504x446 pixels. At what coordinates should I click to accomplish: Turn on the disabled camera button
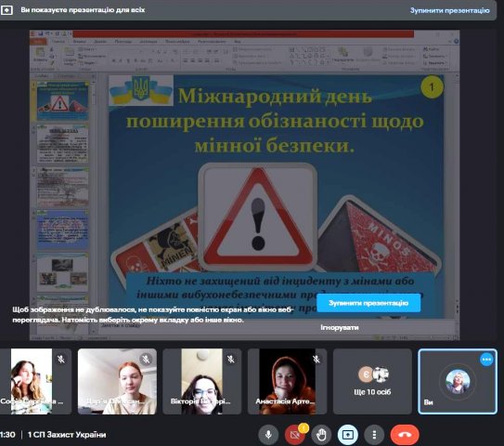[x=294, y=435]
